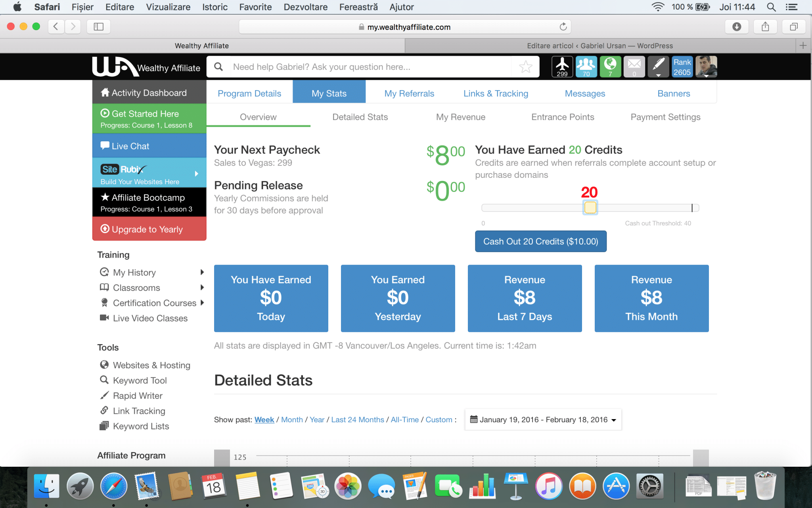Open Launchpad rocket in the Dock
Image resolution: width=812 pixels, height=508 pixels.
[80, 486]
